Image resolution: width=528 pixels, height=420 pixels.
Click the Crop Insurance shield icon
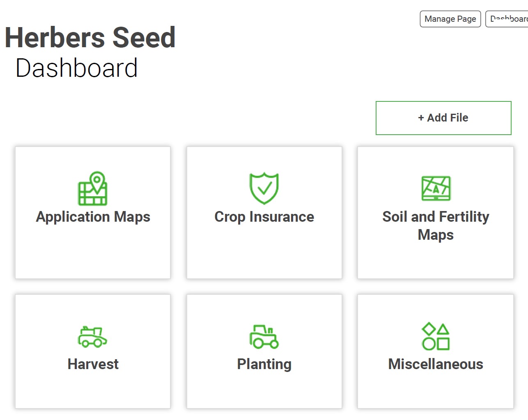264,188
